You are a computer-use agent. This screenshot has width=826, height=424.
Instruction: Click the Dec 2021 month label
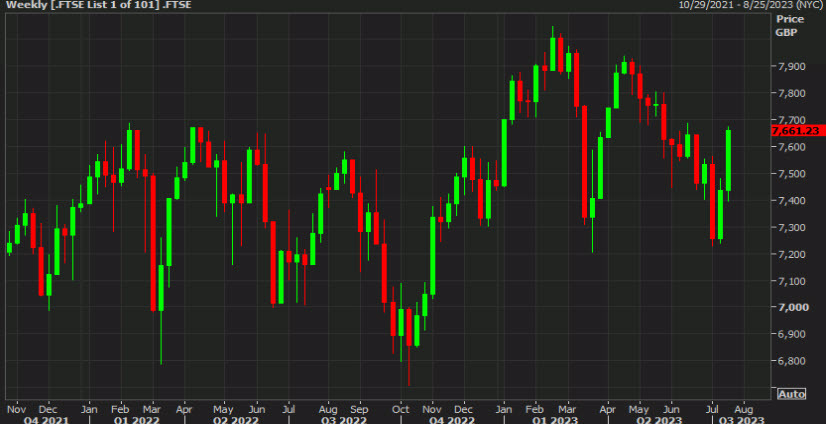pyautogui.click(x=48, y=409)
